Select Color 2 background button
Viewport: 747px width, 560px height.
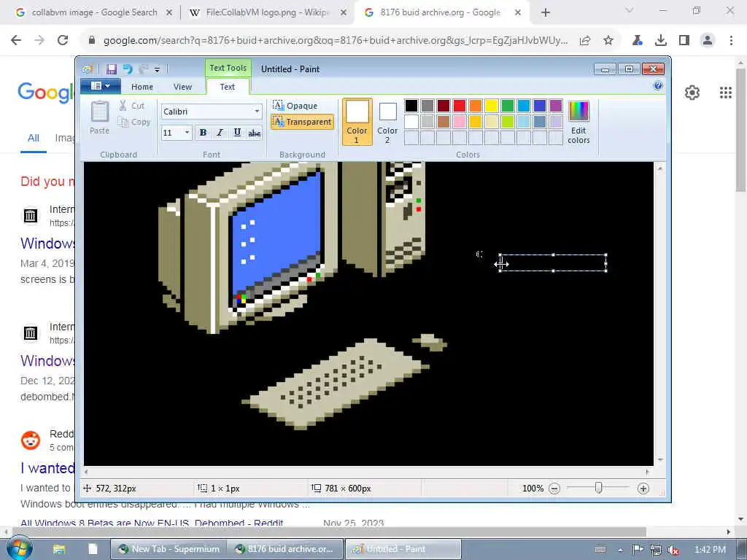pos(387,122)
